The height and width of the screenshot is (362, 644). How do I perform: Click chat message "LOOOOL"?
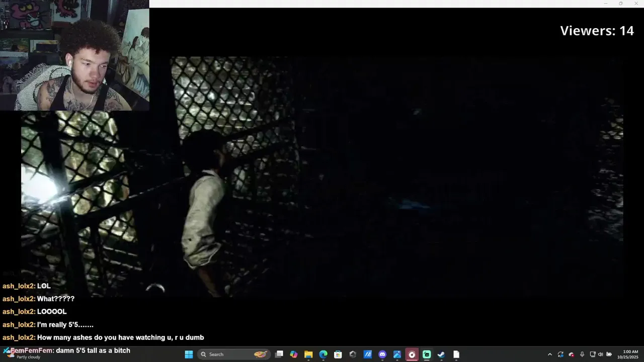pyautogui.click(x=52, y=312)
